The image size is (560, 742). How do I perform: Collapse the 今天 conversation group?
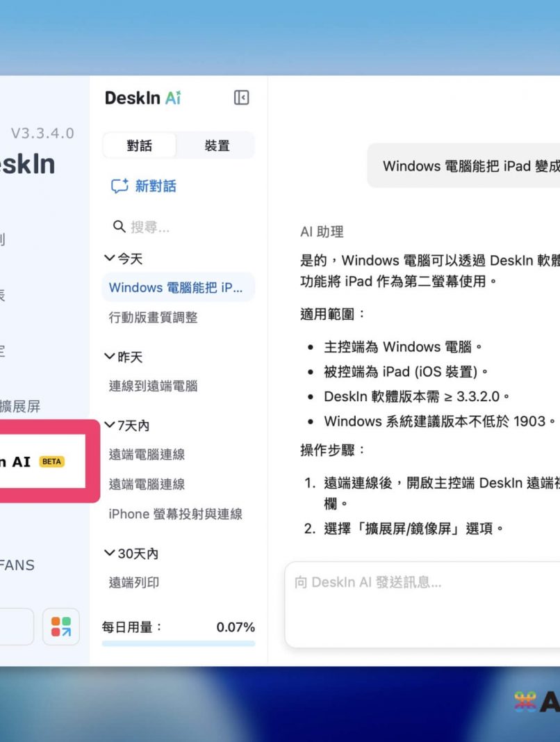[x=110, y=259]
